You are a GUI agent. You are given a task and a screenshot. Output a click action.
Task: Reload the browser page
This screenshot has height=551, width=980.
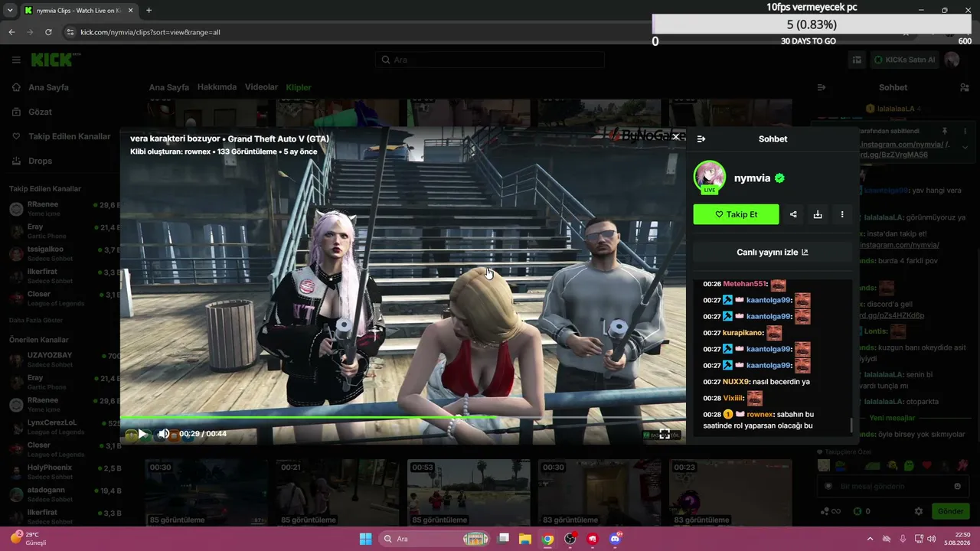point(48,32)
